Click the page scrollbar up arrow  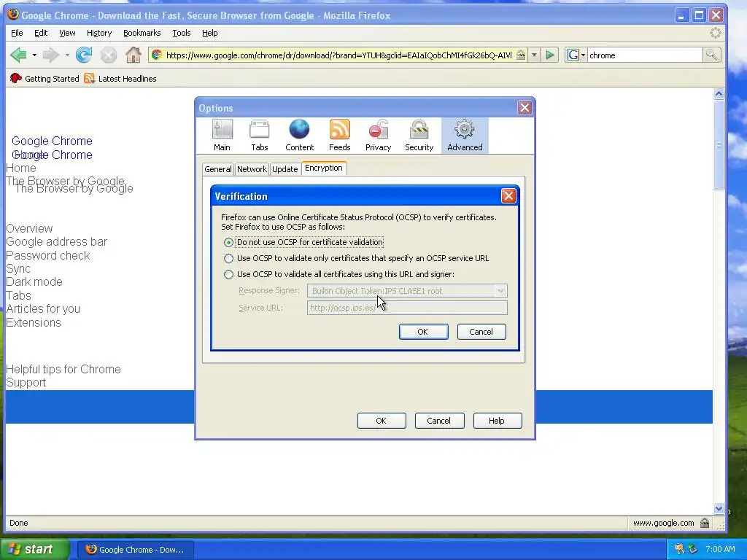click(x=719, y=94)
